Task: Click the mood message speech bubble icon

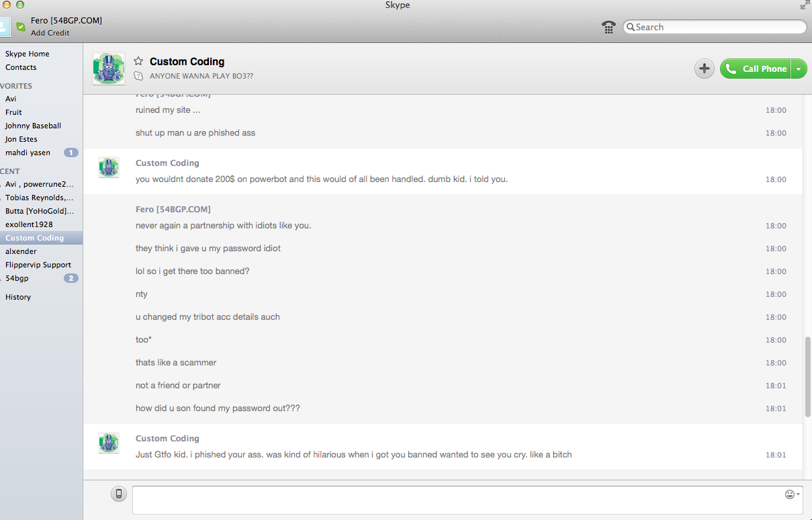Action: point(138,76)
